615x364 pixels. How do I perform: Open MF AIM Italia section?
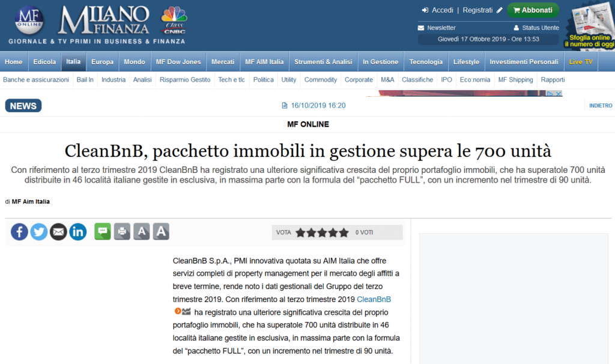click(x=264, y=62)
